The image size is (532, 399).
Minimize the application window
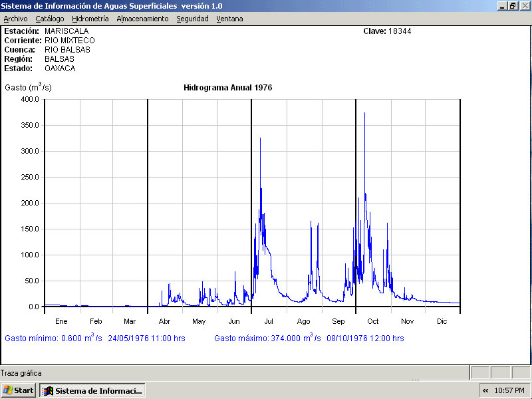(502, 5)
